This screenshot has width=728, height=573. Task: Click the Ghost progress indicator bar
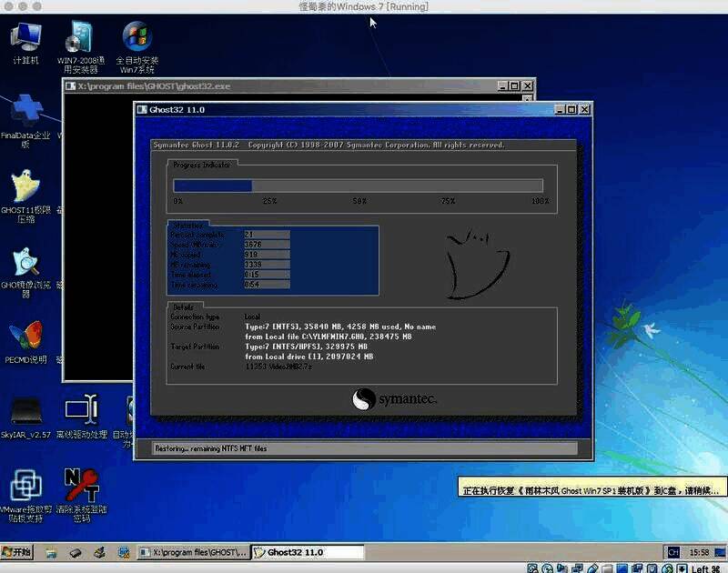pyautogui.click(x=358, y=186)
